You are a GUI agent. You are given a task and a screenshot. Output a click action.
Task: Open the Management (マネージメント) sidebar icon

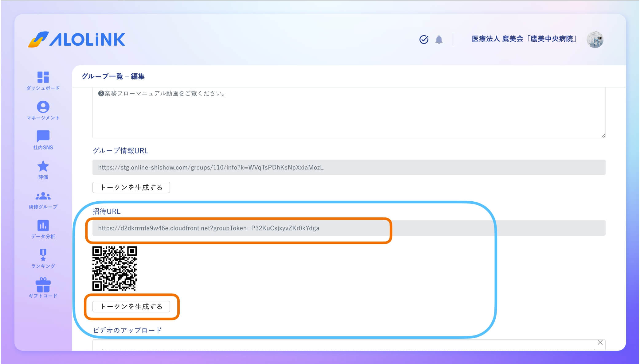point(43,107)
